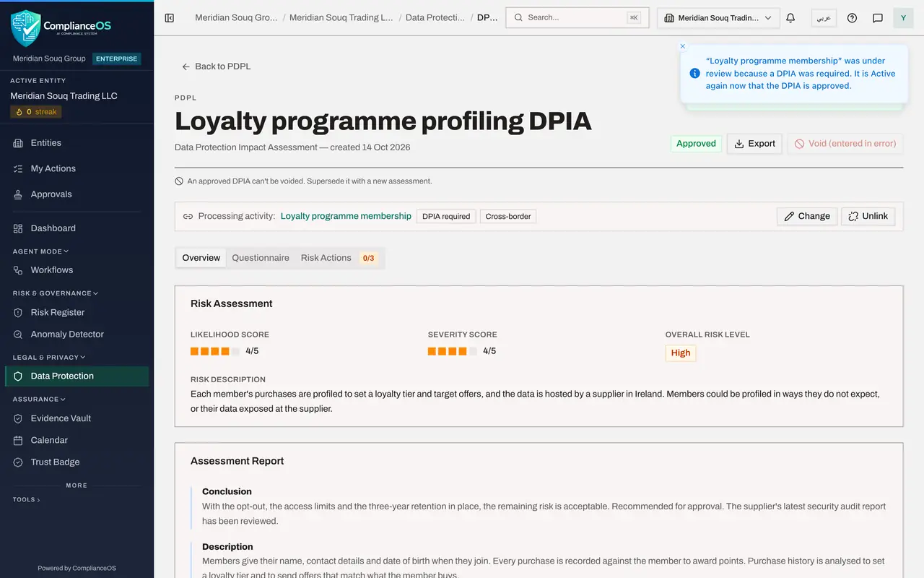Open Meridian Souq Trading entity dropdown
Screen dimensions: 924x578
click(718, 18)
